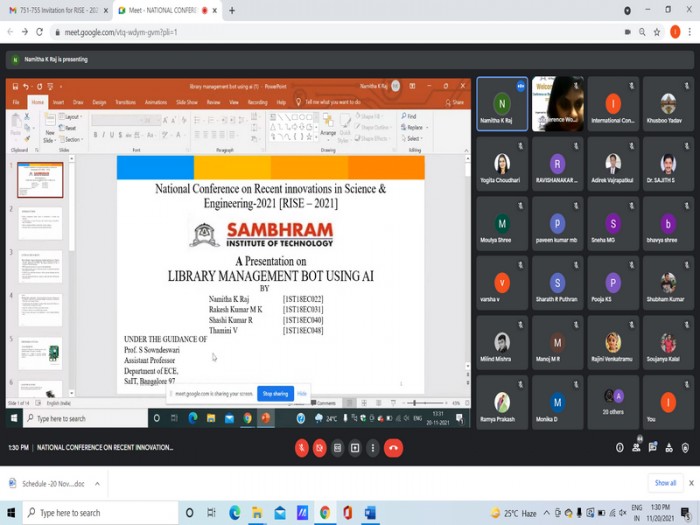Switch to the Slide Show ribbon tab
This screenshot has width=700, height=525.
click(x=187, y=102)
